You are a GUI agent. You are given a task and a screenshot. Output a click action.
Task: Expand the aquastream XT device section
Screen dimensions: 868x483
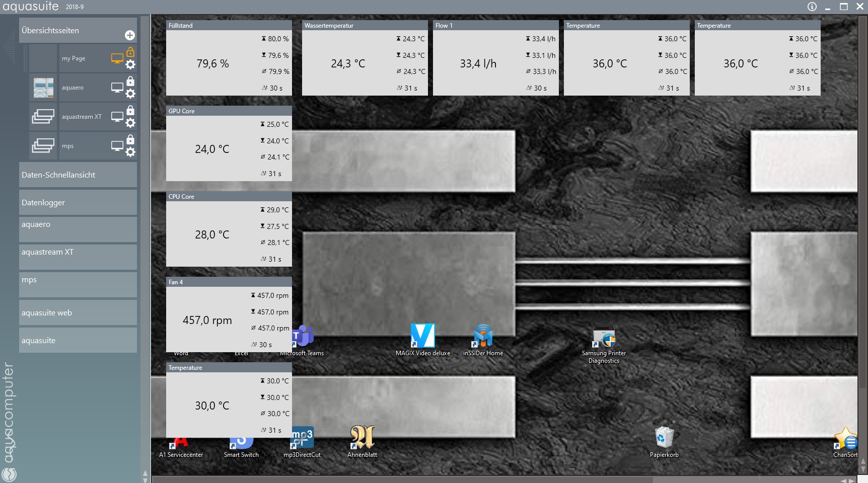point(78,257)
